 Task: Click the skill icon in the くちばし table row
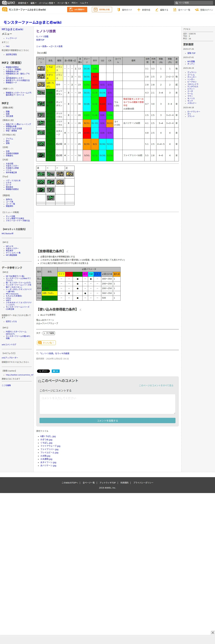pyautogui.click(x=41, y=68)
